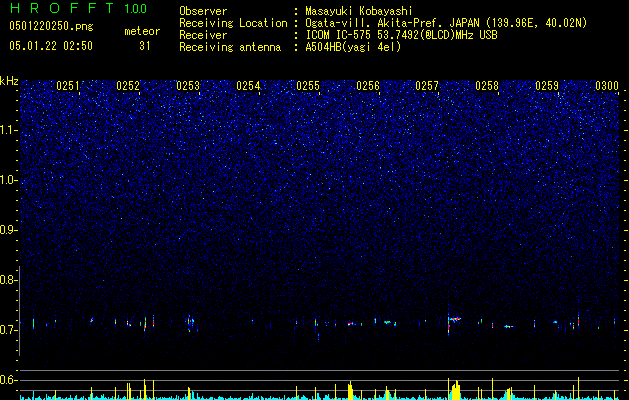Click the 0.8 kHz axis label
Image resolution: width=629 pixels, height=400 pixels.
[9, 280]
